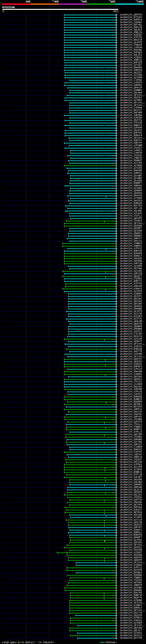Select the UniRef100_A5BLZ4 label

[x=131, y=32]
